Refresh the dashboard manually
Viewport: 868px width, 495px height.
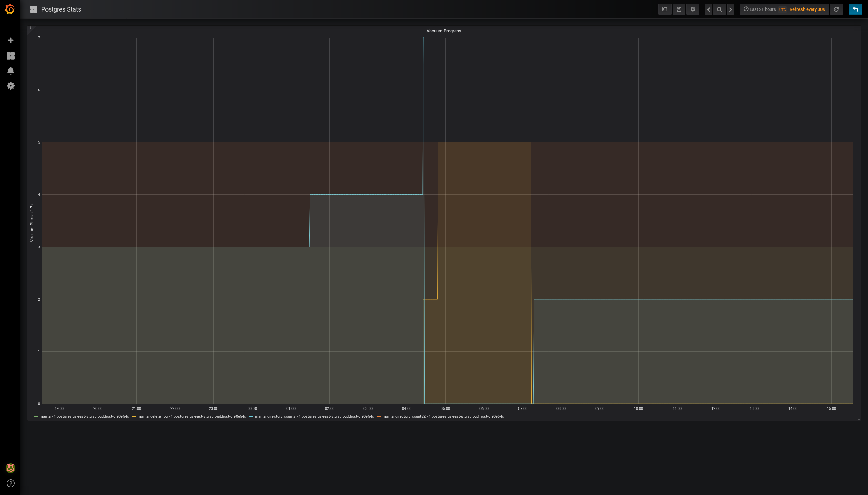click(836, 9)
